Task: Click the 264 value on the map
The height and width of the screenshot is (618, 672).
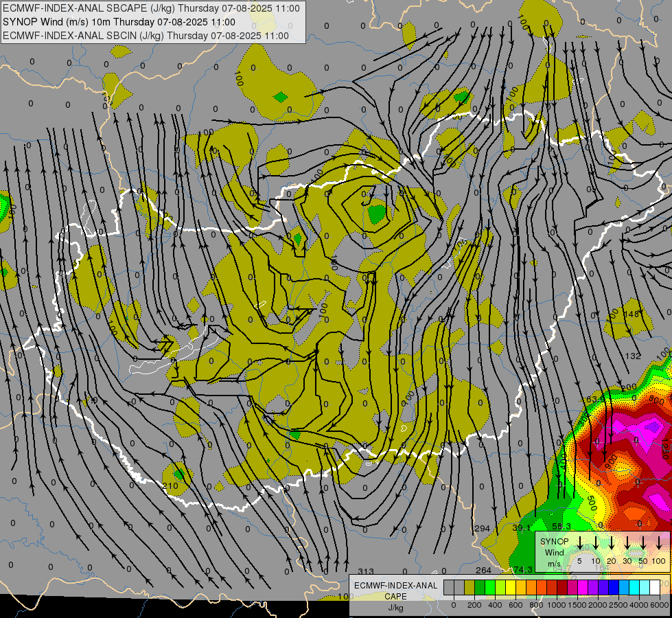Action: pyautogui.click(x=483, y=570)
